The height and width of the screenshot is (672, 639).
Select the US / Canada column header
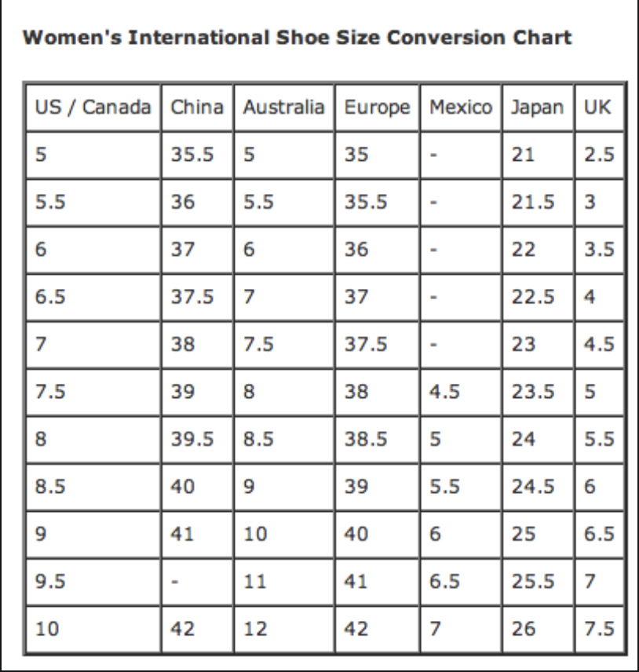(93, 107)
